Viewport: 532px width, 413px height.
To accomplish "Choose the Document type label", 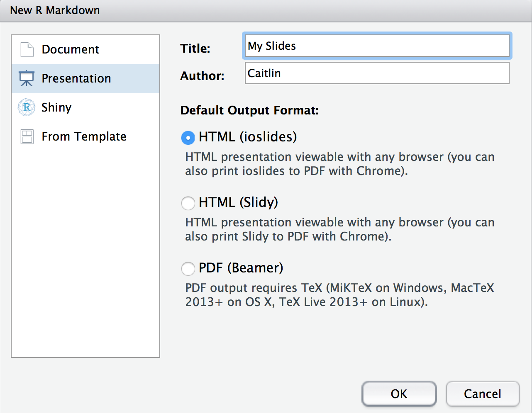I will (70, 49).
